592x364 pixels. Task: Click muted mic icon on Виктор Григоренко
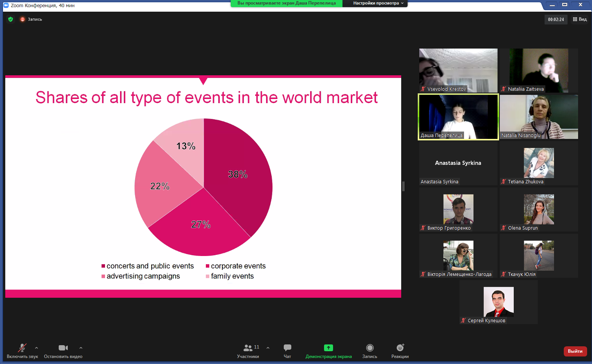(x=423, y=228)
